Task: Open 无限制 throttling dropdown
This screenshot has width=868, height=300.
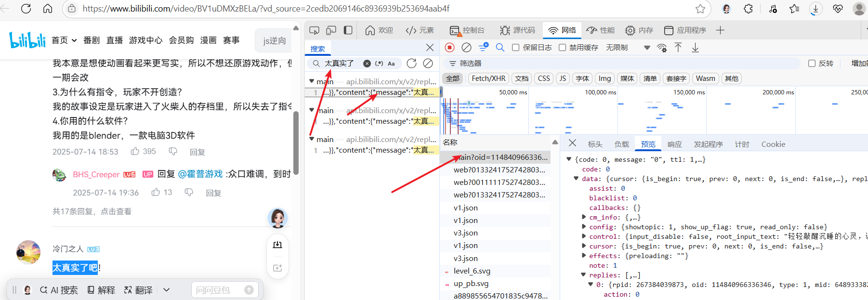Action: 628,47
